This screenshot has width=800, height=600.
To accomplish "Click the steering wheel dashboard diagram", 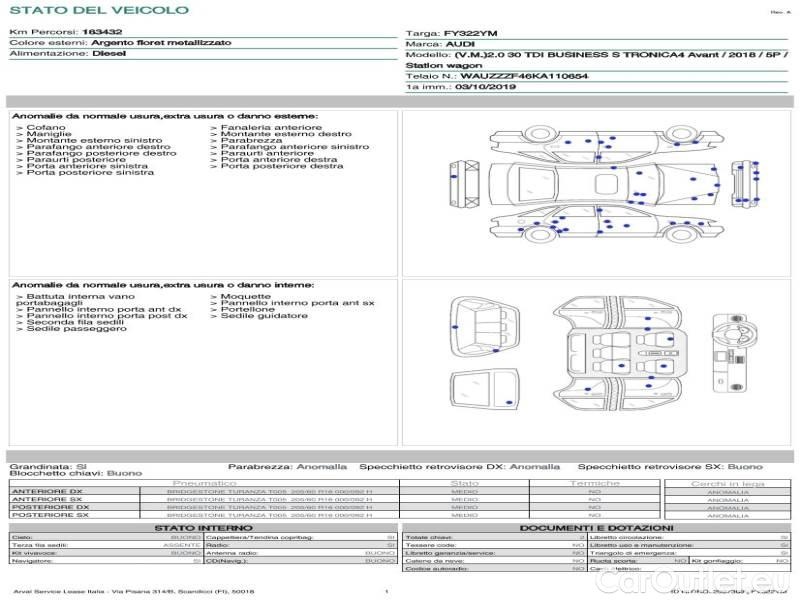I will click(735, 352).
